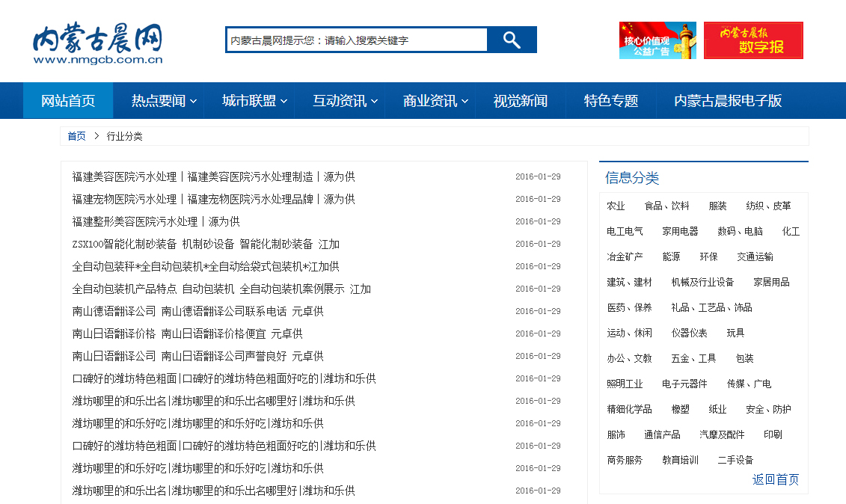Image resolution: width=846 pixels, height=504 pixels.
Task: Click the 内蒙古晨网 site logo
Action: point(98,43)
